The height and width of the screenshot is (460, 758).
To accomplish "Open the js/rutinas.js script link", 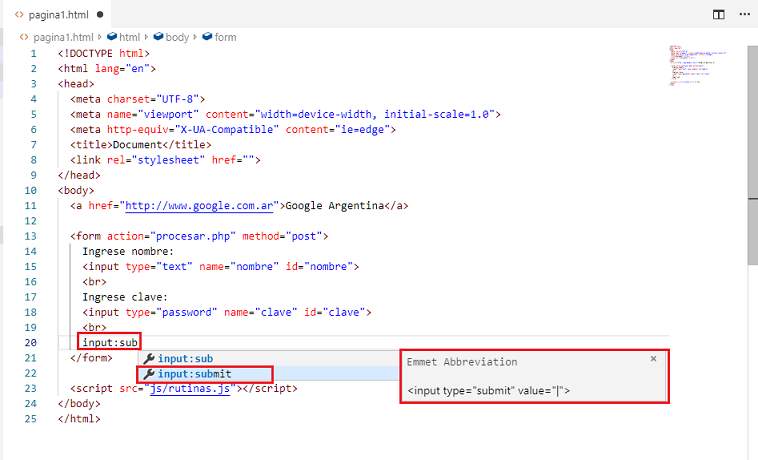I will (190, 388).
